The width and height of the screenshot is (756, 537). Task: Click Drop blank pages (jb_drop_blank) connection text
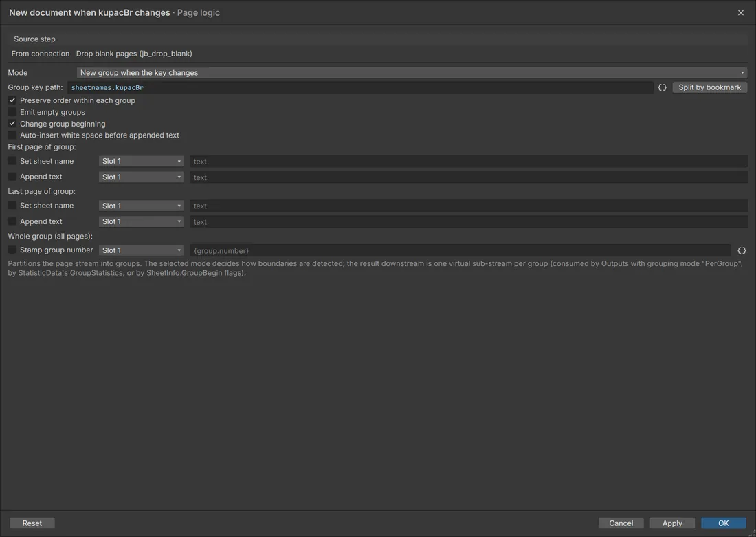click(134, 54)
